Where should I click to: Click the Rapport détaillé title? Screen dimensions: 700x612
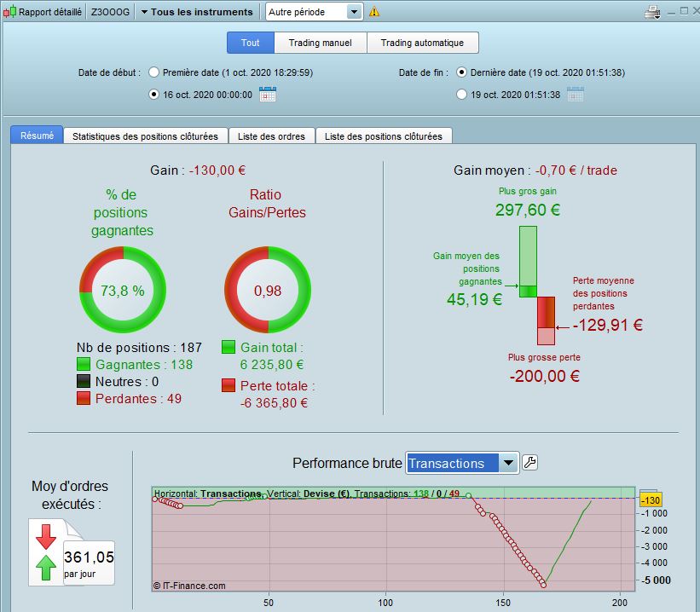tap(50, 12)
